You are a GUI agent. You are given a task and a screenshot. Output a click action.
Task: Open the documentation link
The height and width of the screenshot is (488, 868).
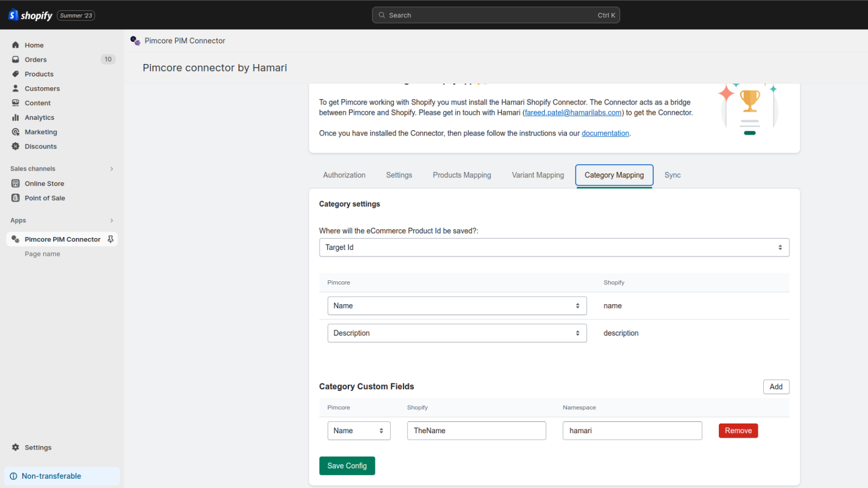605,133
